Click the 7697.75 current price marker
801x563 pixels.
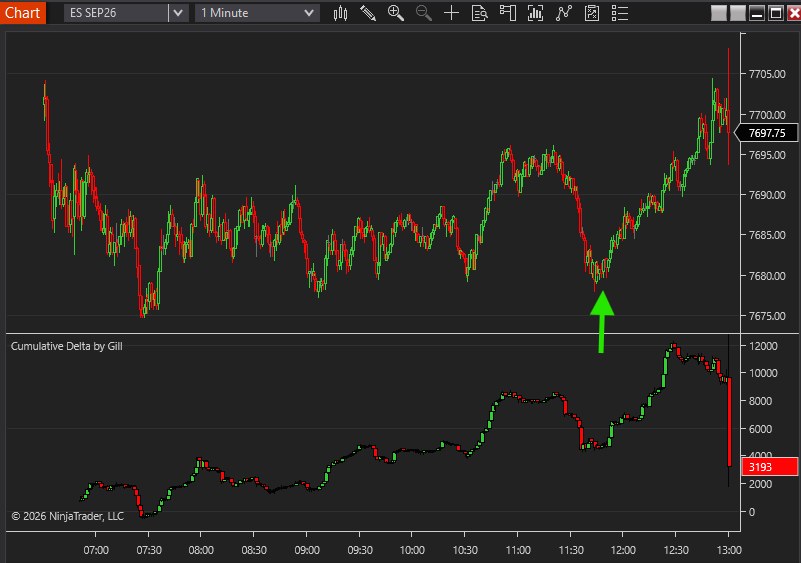(766, 133)
